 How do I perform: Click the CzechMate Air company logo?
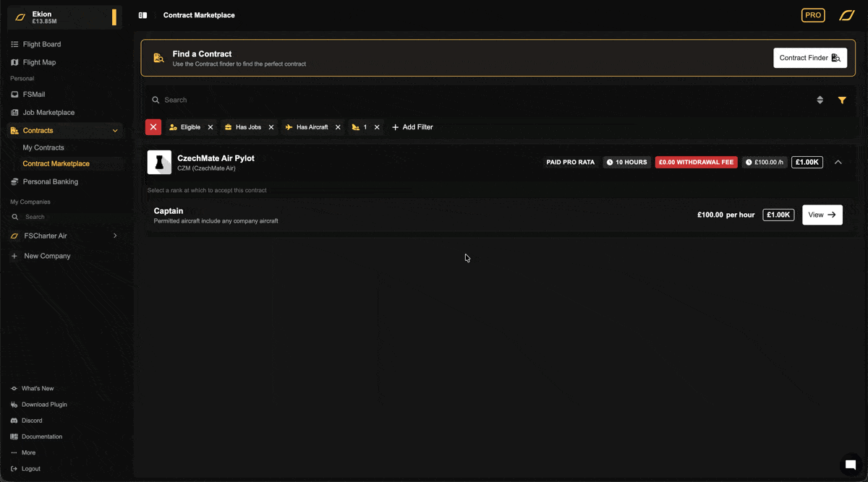159,163
